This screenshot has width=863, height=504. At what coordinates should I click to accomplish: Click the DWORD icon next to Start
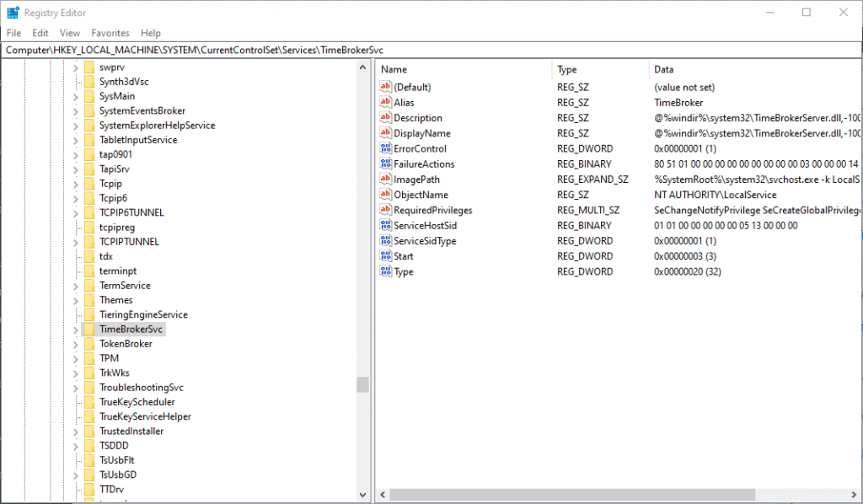pos(385,256)
